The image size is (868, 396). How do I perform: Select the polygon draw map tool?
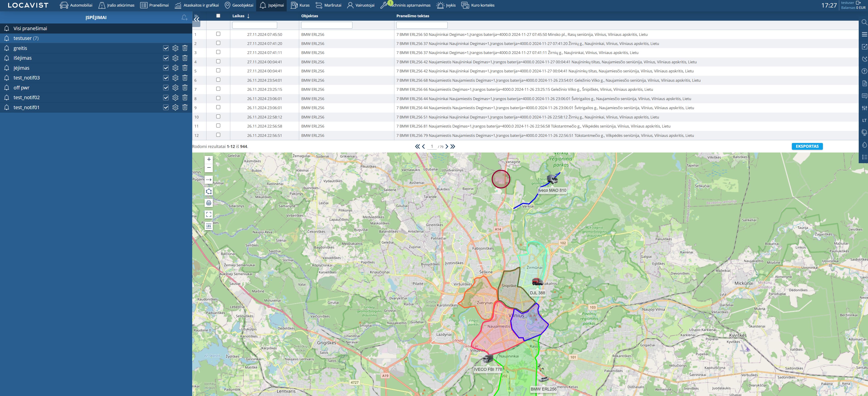pos(209,192)
